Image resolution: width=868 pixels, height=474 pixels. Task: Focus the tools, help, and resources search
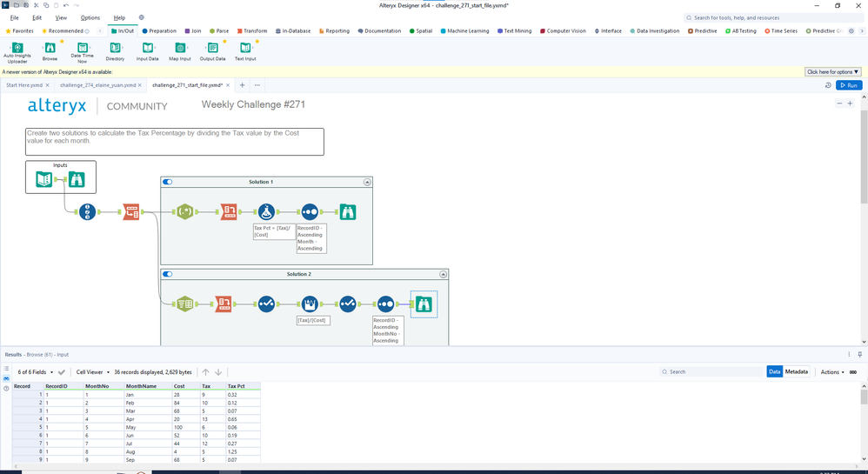coord(773,17)
